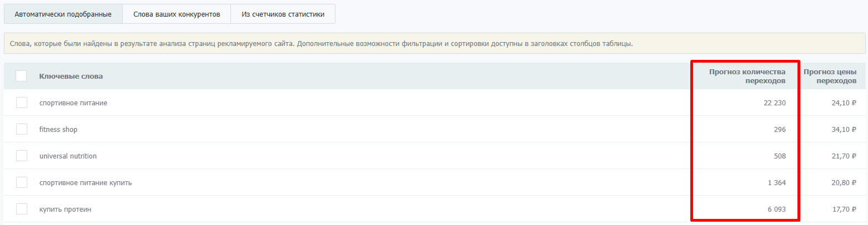Open the "Из счетчиков статистики" tab
This screenshot has width=868, height=225.
[283, 14]
